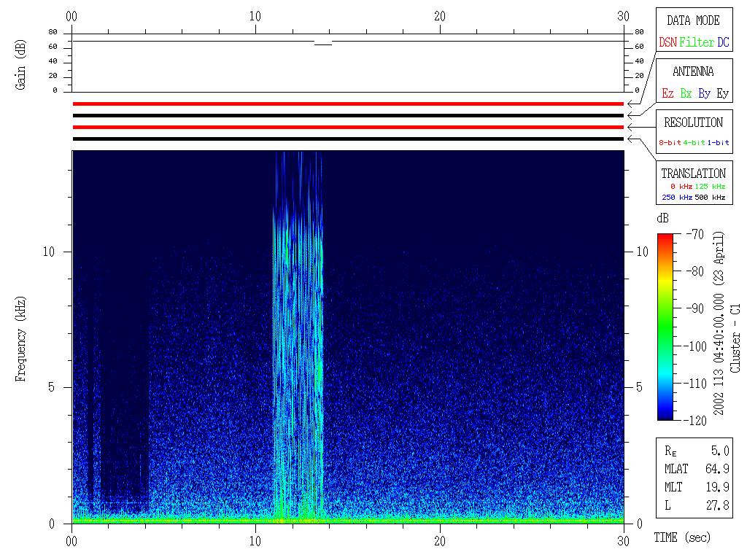747x560 pixels.
Task: Click the topmost red data mode status bar
Action: pyautogui.click(x=348, y=104)
